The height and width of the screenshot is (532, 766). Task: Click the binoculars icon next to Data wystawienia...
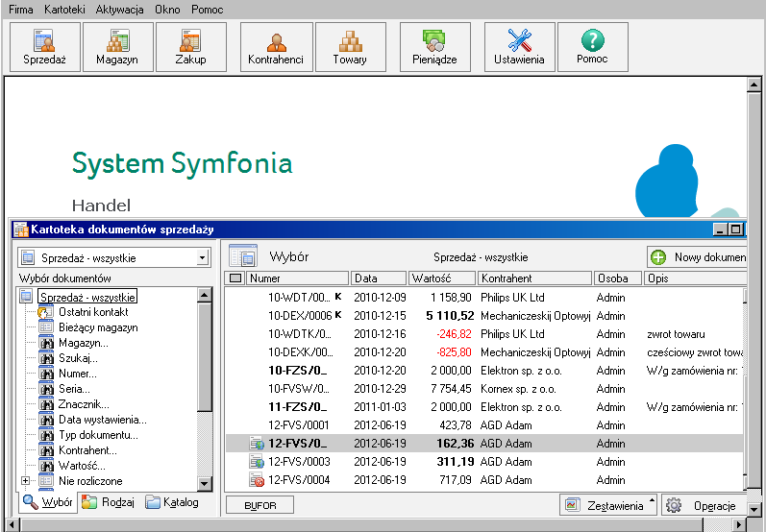pyautogui.click(x=46, y=420)
